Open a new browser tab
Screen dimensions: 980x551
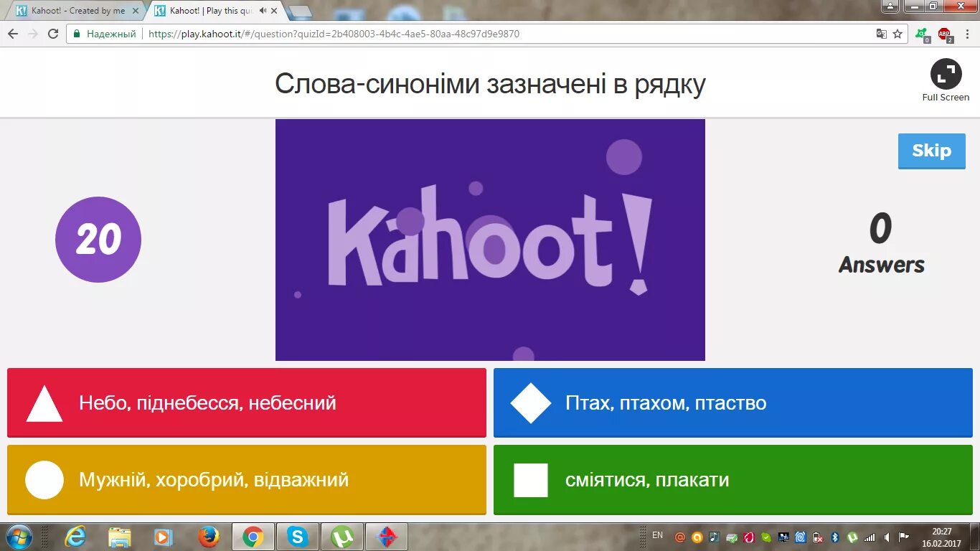pos(300,11)
